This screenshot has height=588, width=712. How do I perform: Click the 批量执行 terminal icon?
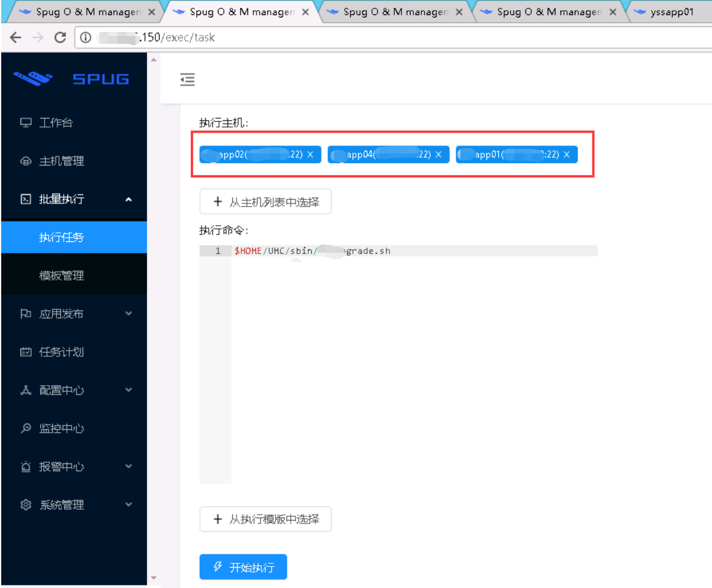[x=26, y=199]
